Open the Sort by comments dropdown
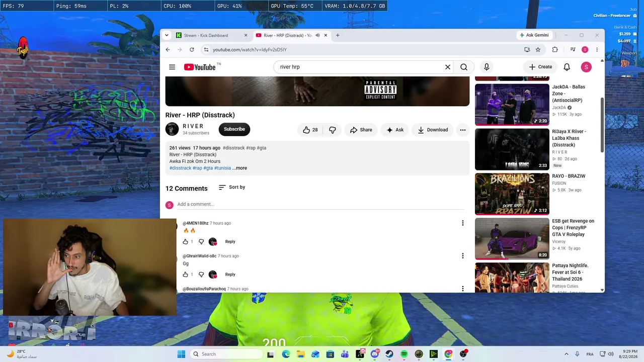644x362 pixels. 232,188
